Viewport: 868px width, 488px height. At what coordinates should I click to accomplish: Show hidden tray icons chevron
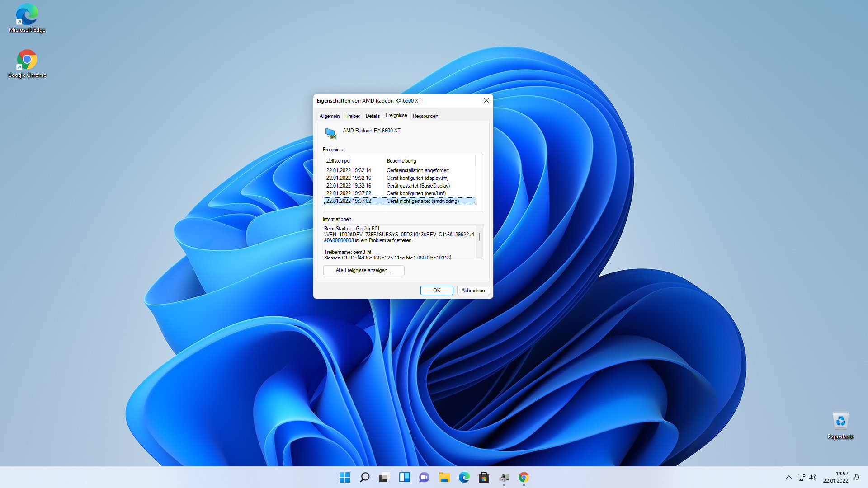coord(788,477)
